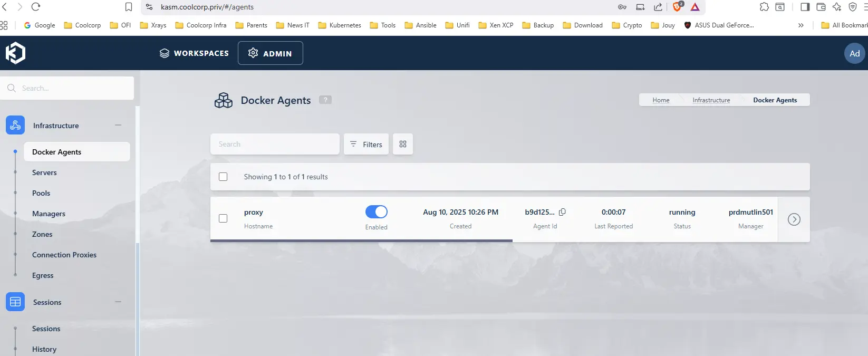Disable the proxy agent Enabled toggle

pos(377,212)
